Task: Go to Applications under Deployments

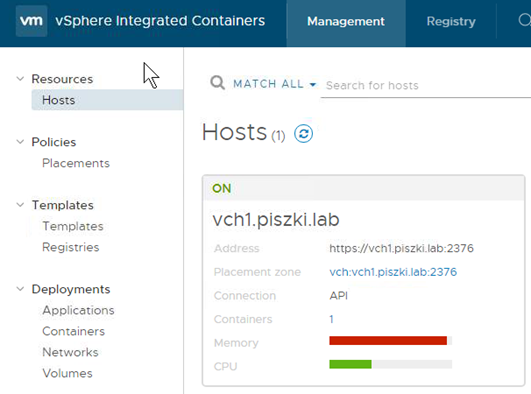Action: [x=78, y=310]
